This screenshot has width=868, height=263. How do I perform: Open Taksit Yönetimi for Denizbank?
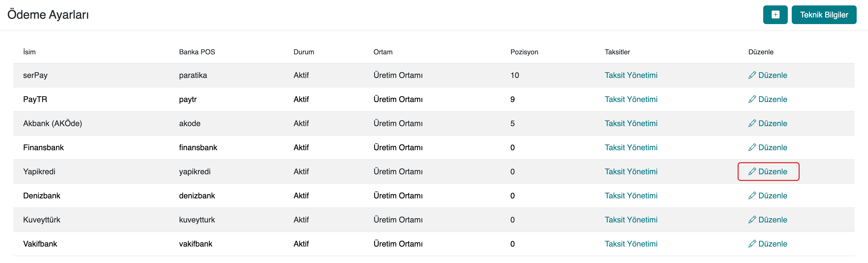click(631, 196)
